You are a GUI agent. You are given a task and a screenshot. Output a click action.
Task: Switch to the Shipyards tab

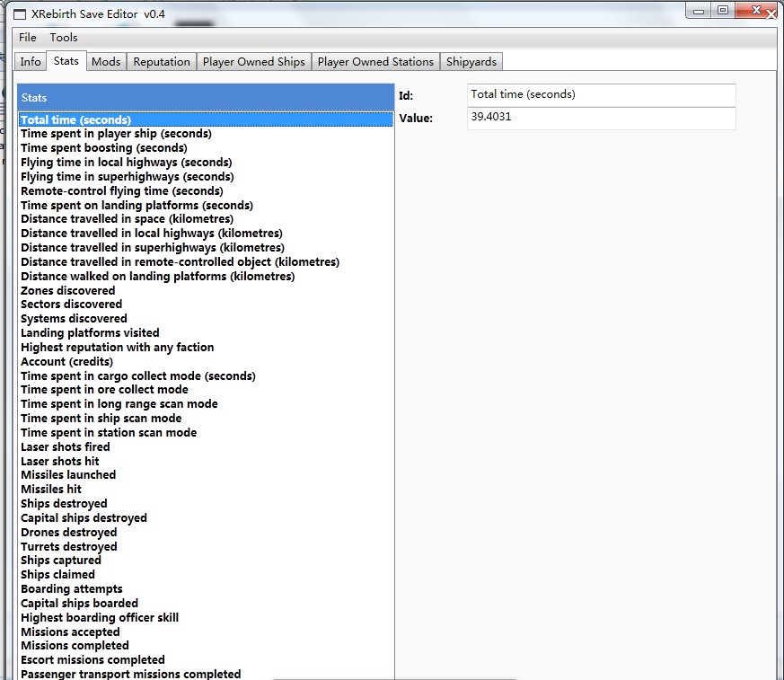471,61
